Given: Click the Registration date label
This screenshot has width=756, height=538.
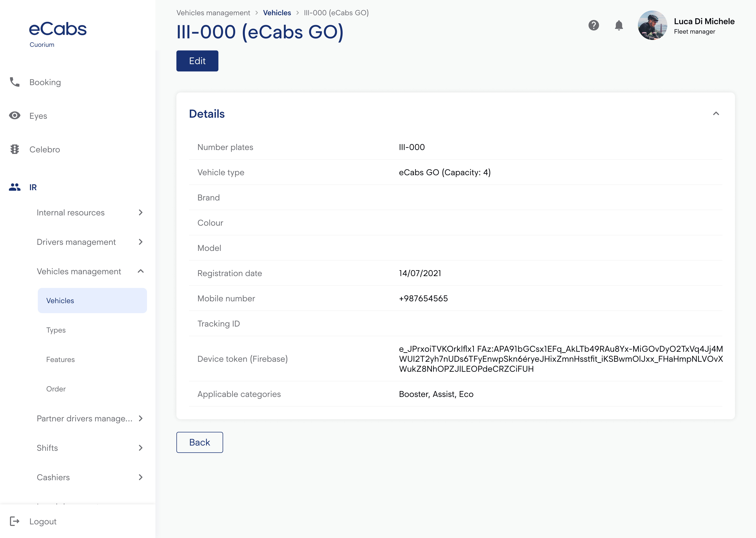Looking at the screenshot, I should 229,274.
